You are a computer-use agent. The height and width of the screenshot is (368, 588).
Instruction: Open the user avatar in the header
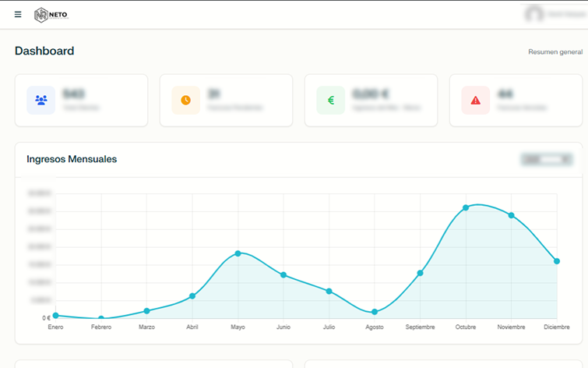click(534, 14)
